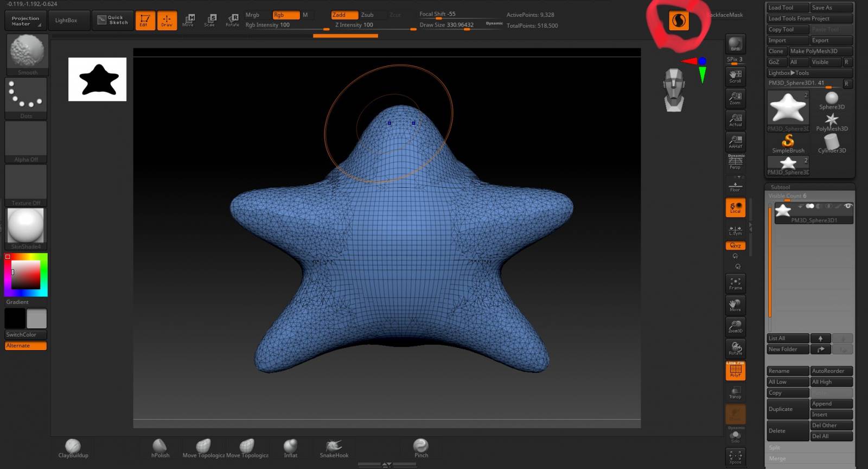Image resolution: width=868 pixels, height=469 pixels.
Task: Collapse the Subtool panel header
Action: pos(780,187)
